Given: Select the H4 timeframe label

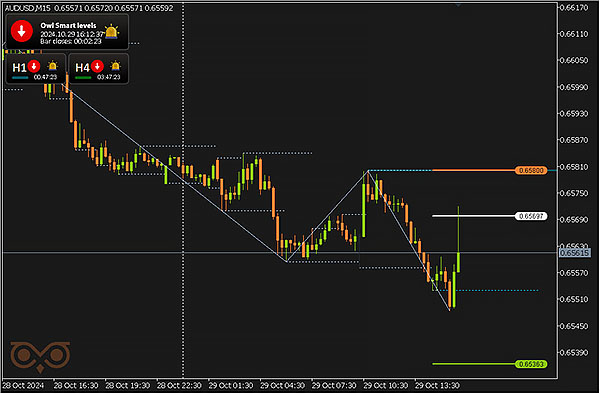Looking at the screenshot, I should pyautogui.click(x=82, y=68).
